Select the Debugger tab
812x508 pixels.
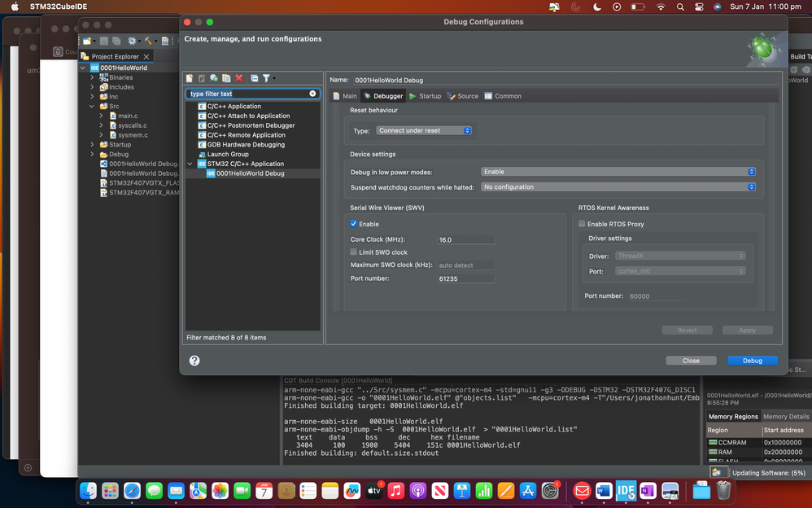pos(383,96)
